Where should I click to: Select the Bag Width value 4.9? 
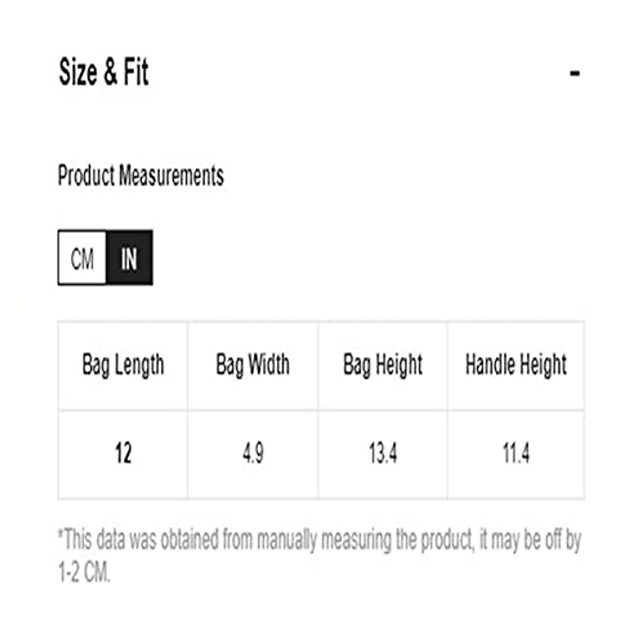click(x=253, y=453)
